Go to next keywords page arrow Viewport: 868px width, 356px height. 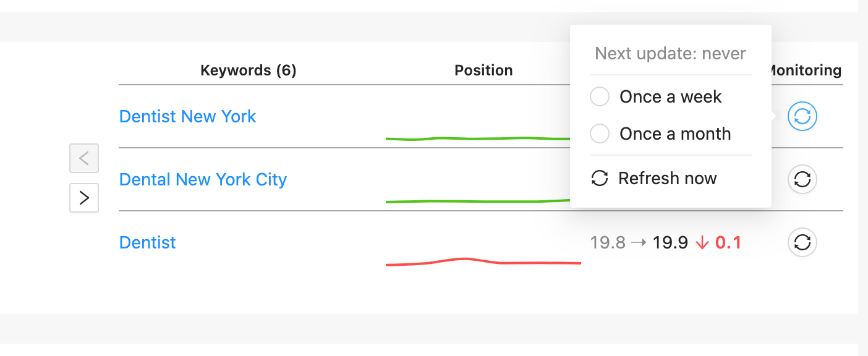[x=84, y=198]
